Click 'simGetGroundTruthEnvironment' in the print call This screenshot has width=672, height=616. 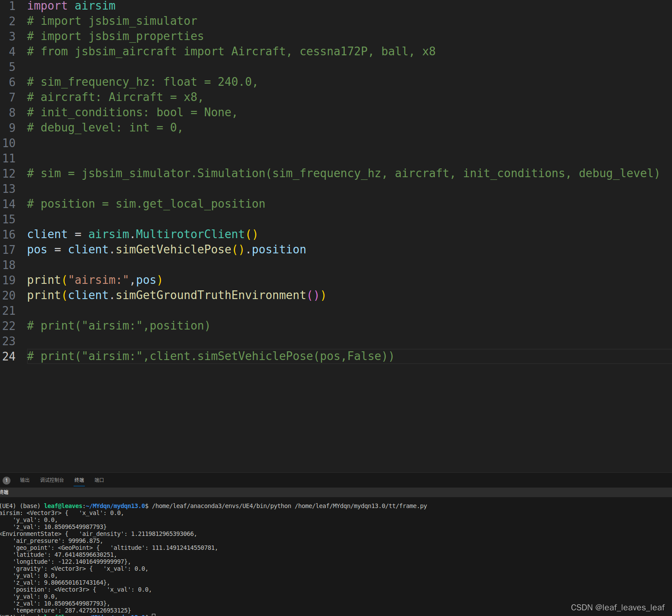pos(211,295)
